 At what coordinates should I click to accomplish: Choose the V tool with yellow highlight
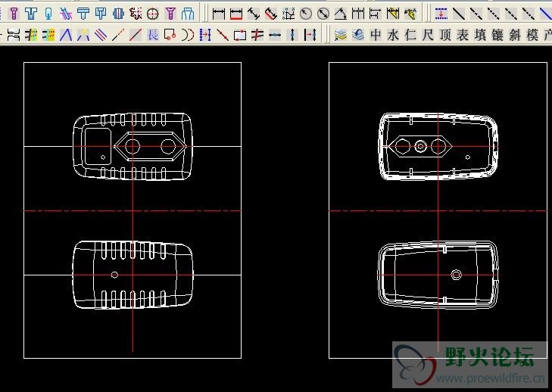(83, 35)
